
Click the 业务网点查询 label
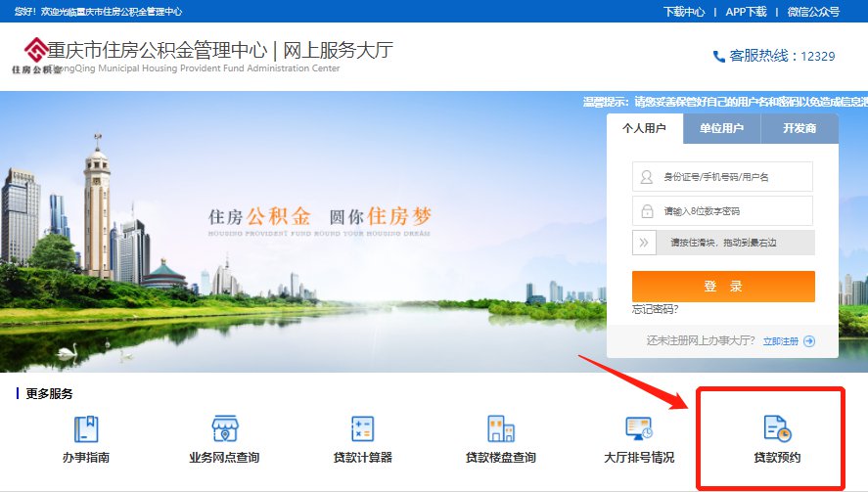click(x=224, y=458)
